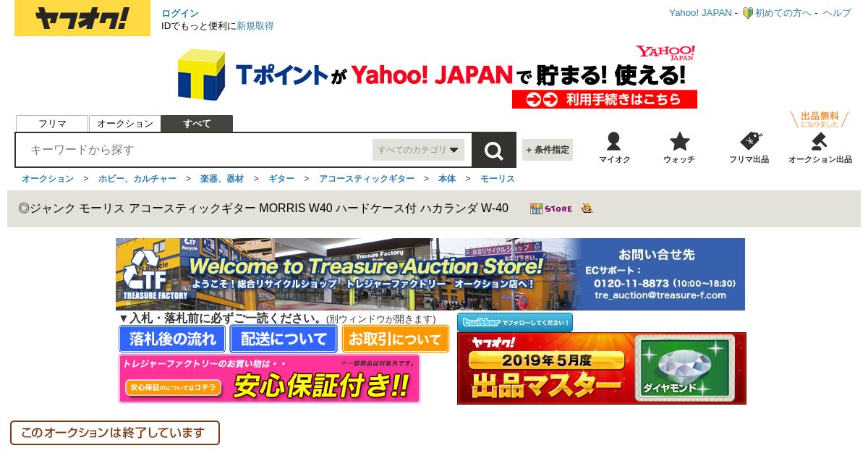Screen dimensions: 868x456
Task: Click 配送について button
Action: [x=284, y=339]
